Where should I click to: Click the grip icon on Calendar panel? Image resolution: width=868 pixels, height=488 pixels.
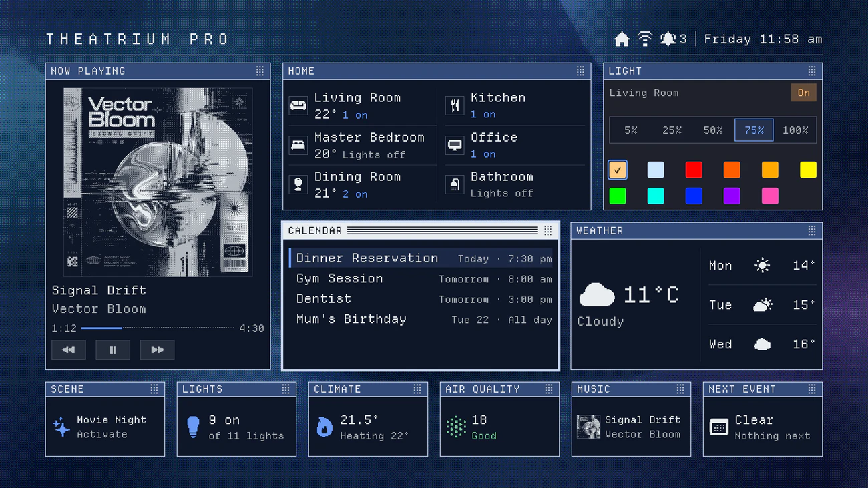(x=548, y=230)
